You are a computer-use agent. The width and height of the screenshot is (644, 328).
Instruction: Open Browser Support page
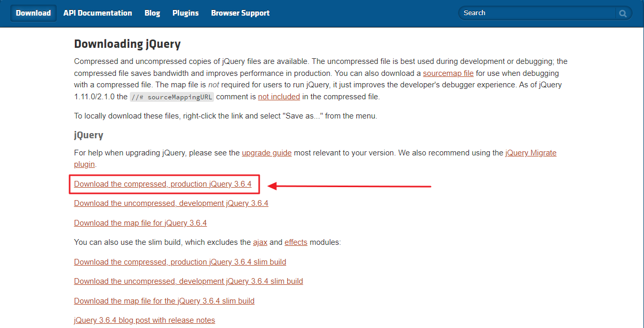240,13
